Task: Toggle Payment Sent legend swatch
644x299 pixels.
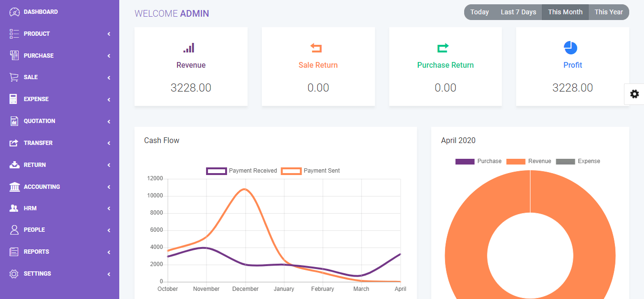Action: coord(291,171)
